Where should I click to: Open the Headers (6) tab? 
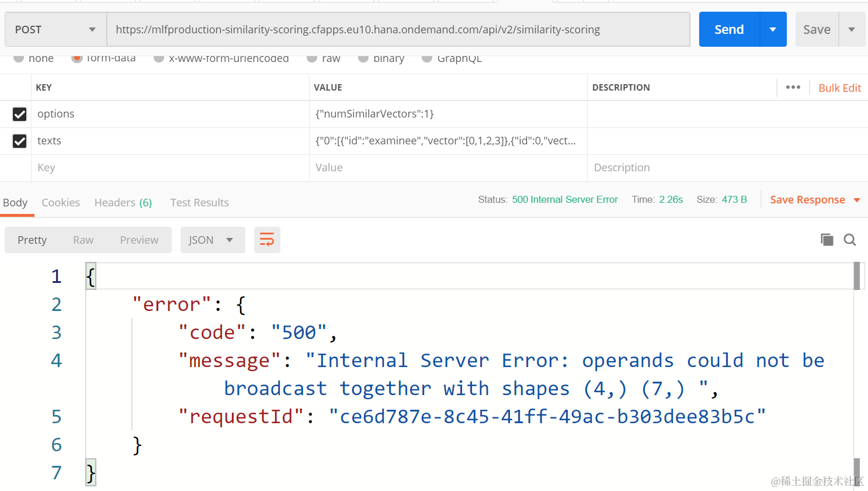[123, 203]
